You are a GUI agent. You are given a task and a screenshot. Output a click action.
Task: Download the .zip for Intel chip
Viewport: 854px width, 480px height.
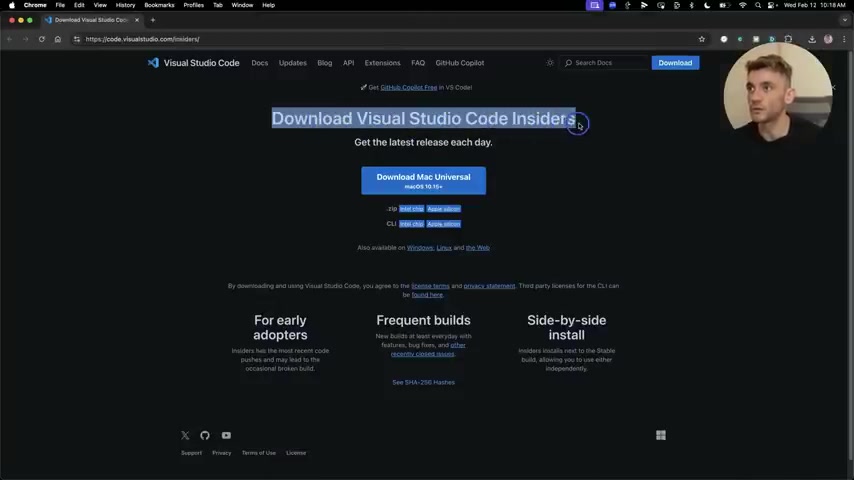pyautogui.click(x=411, y=209)
